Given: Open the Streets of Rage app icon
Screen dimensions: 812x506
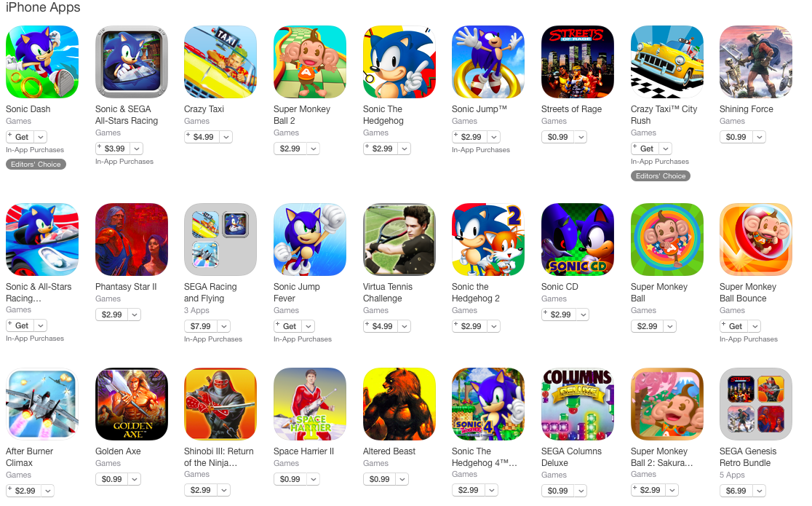Looking at the screenshot, I should tap(578, 62).
